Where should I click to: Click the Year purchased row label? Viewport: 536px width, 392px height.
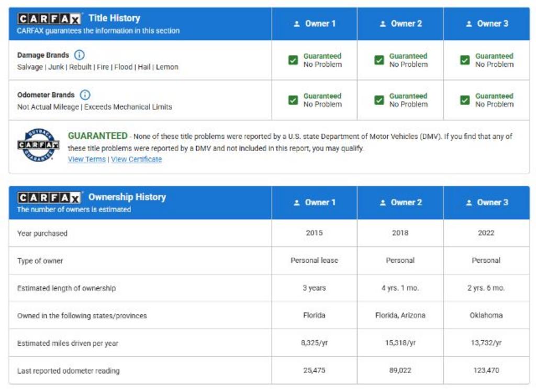[x=42, y=233]
